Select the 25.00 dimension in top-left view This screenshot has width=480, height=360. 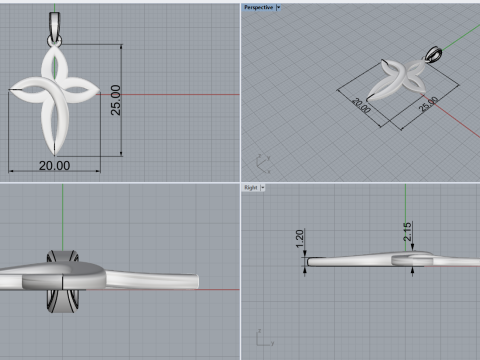click(x=116, y=100)
